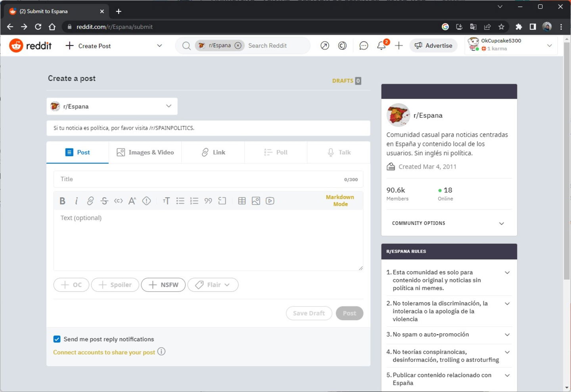The image size is (571, 392).
Task: Select the Post tab
Action: click(x=77, y=152)
